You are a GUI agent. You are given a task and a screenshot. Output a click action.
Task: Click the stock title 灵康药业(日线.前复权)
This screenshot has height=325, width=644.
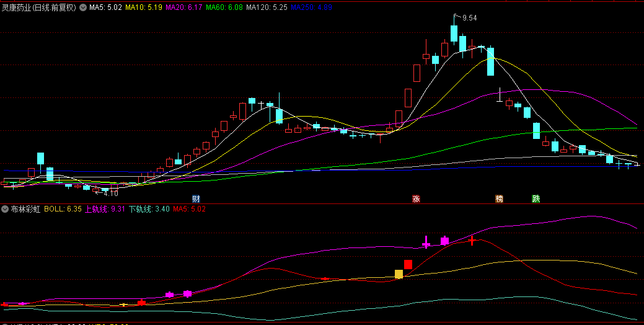39,7
